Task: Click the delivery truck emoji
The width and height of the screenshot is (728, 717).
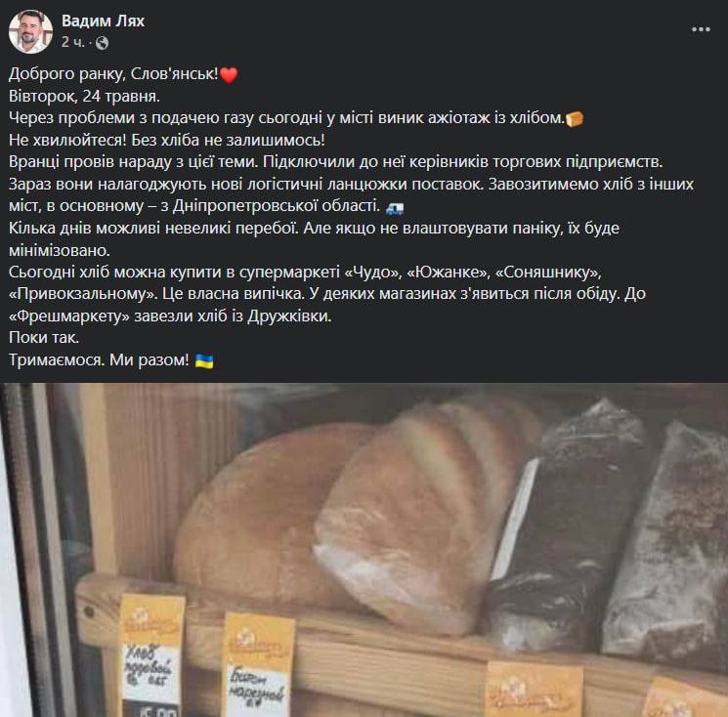Action: pyautogui.click(x=395, y=207)
